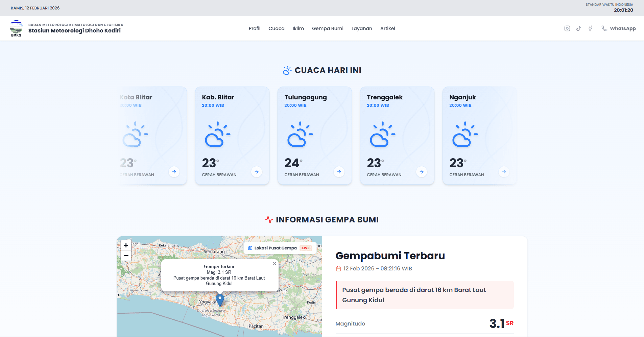Click the BMKG logo
644x337 pixels.
click(x=16, y=28)
